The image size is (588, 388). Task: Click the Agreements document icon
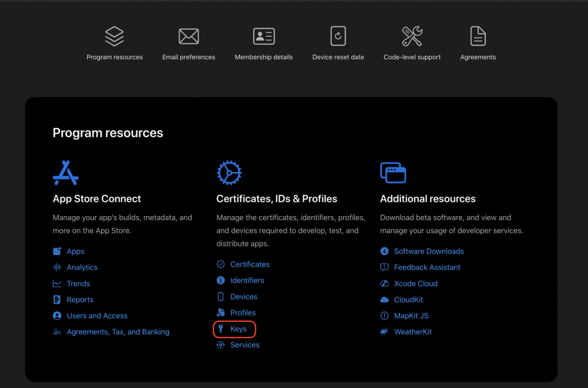478,36
